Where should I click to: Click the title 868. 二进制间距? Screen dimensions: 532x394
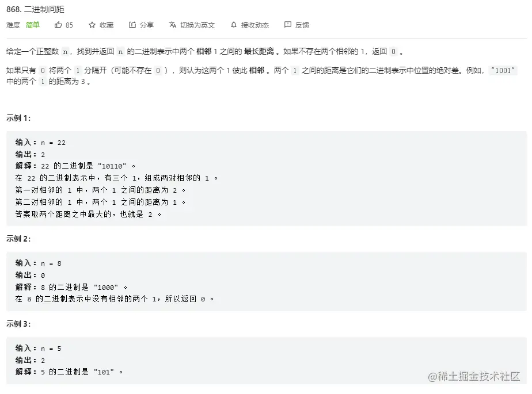pyautogui.click(x=35, y=9)
